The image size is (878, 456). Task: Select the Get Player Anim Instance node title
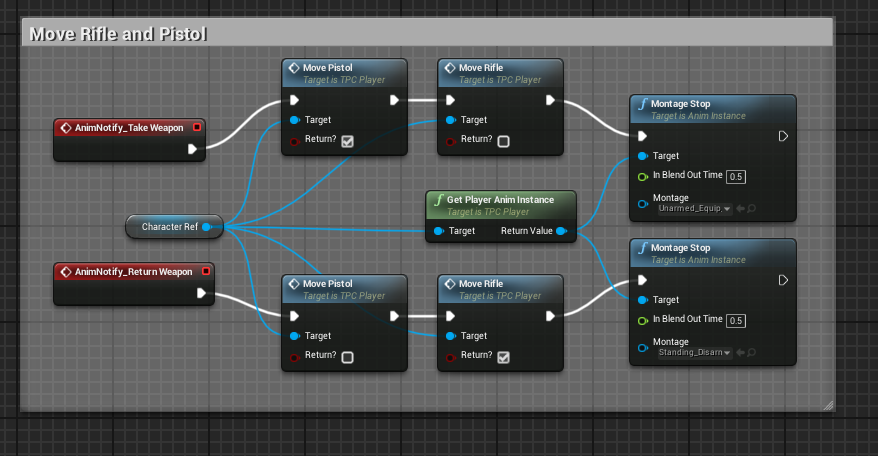[500, 200]
